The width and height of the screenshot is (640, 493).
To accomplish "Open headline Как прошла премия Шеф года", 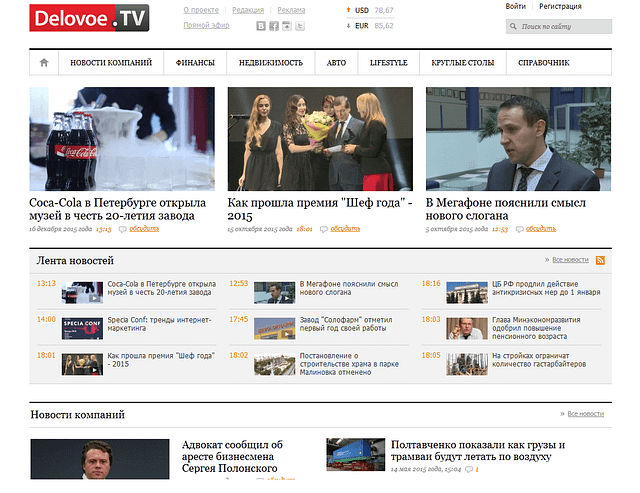I will point(320,209).
